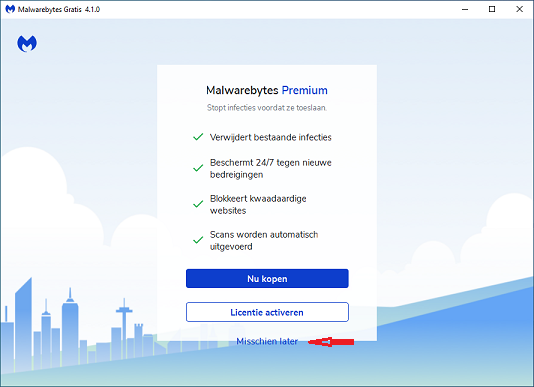The width and height of the screenshot is (534, 387).
Task: Click text Scans worden automatisch uitgevoerd
Action: click(x=264, y=241)
